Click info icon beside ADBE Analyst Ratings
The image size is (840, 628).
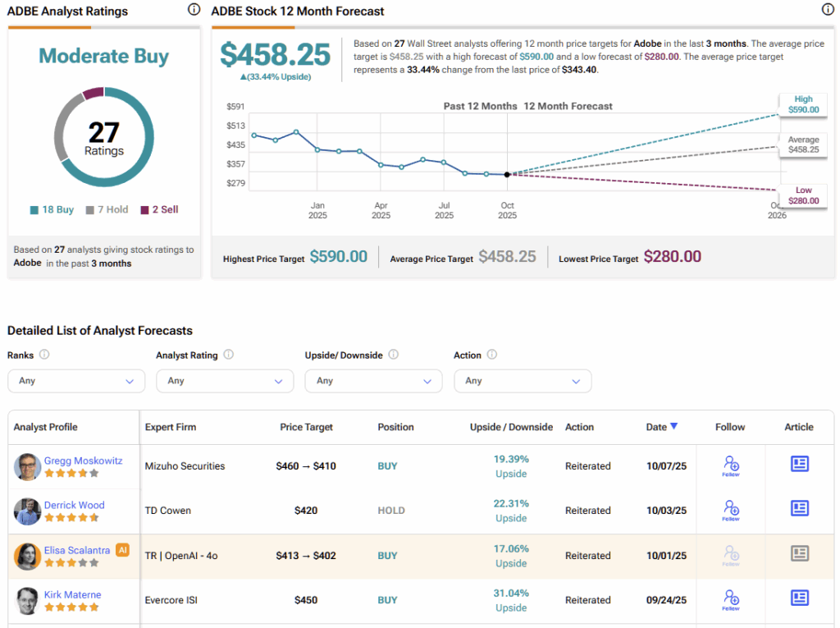click(x=194, y=10)
